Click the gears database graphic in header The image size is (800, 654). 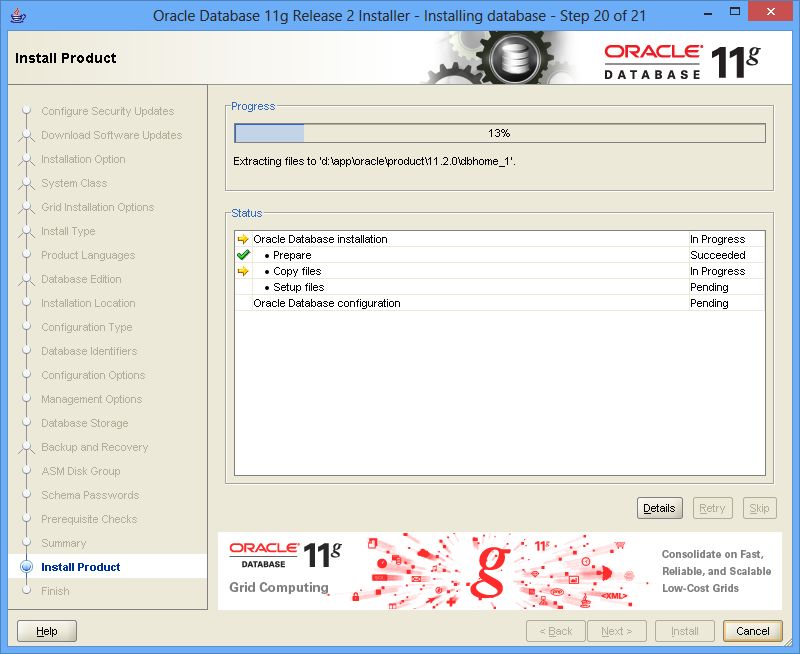pyautogui.click(x=503, y=59)
